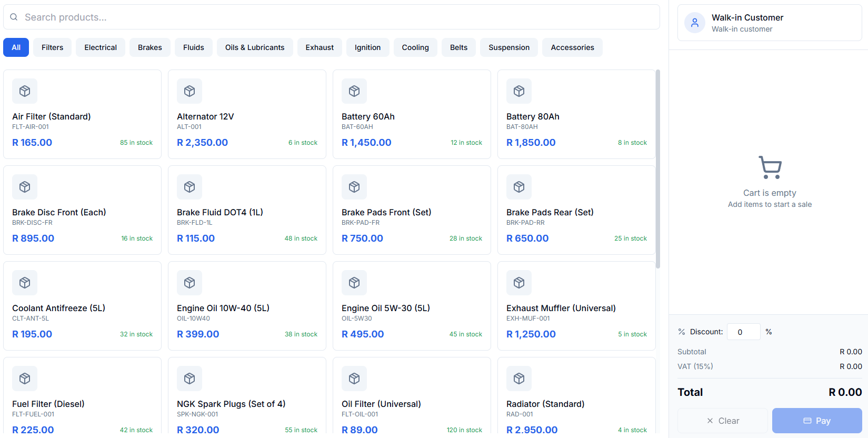Open the Fluids category
Screen dimensions: 868x438
194,47
